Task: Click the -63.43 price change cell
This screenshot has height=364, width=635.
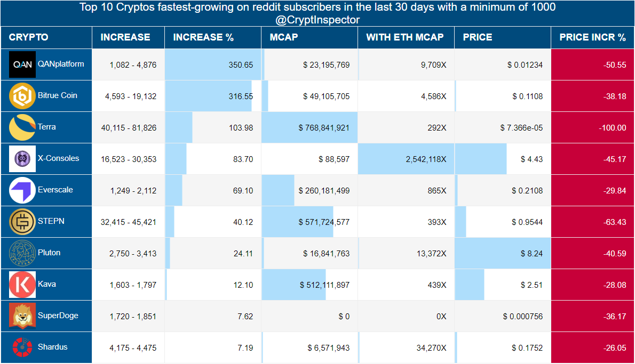Action: tap(592, 222)
